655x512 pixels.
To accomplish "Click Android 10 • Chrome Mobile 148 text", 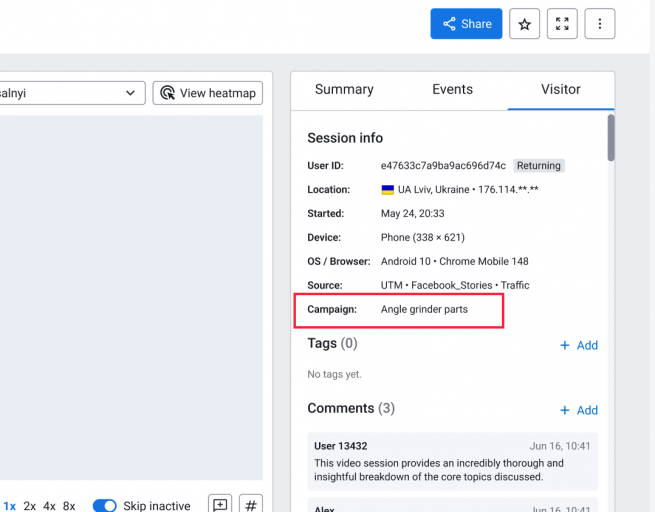I will (454, 261).
